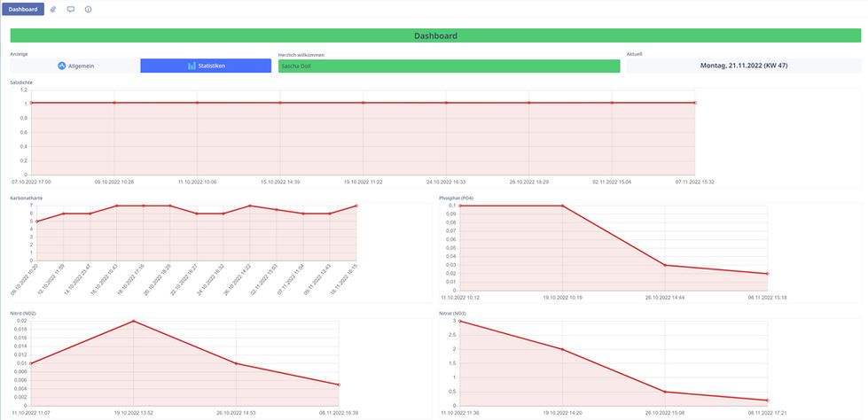Select first Karbonathärte point at value 5

tap(36, 222)
